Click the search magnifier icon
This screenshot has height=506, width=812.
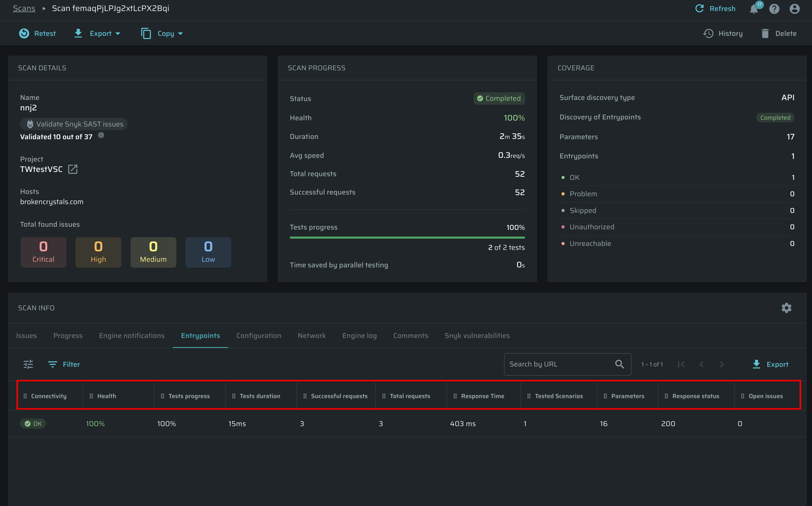point(619,364)
